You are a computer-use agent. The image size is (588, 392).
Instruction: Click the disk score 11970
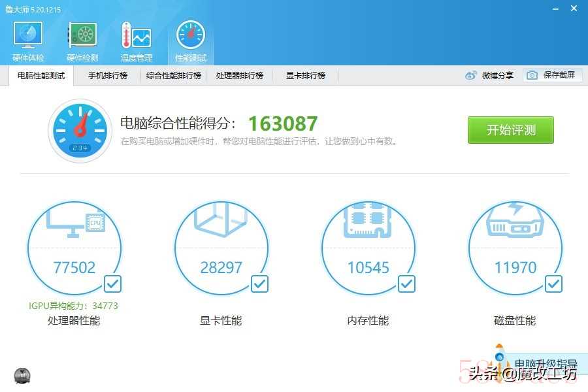coord(515,267)
